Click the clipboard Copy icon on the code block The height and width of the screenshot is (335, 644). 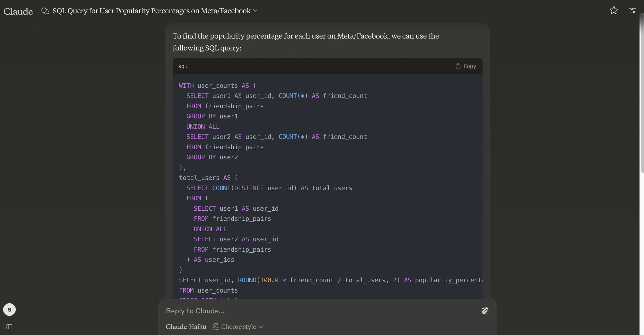point(458,66)
